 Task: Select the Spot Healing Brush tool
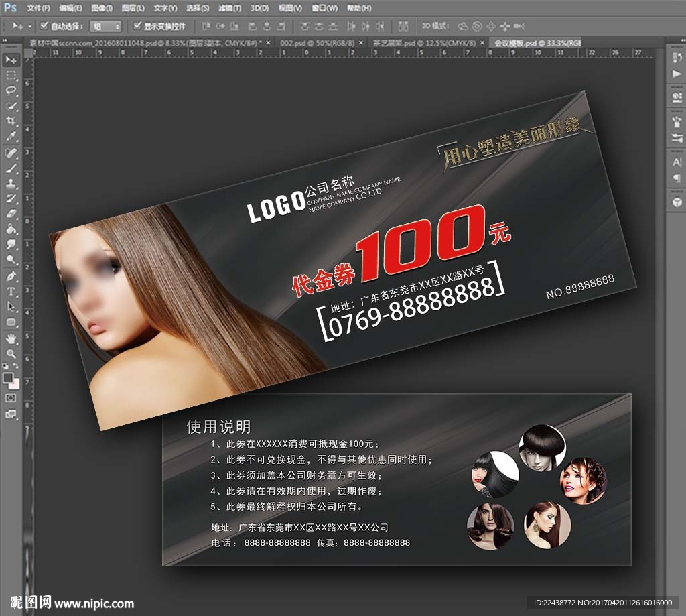click(11, 153)
